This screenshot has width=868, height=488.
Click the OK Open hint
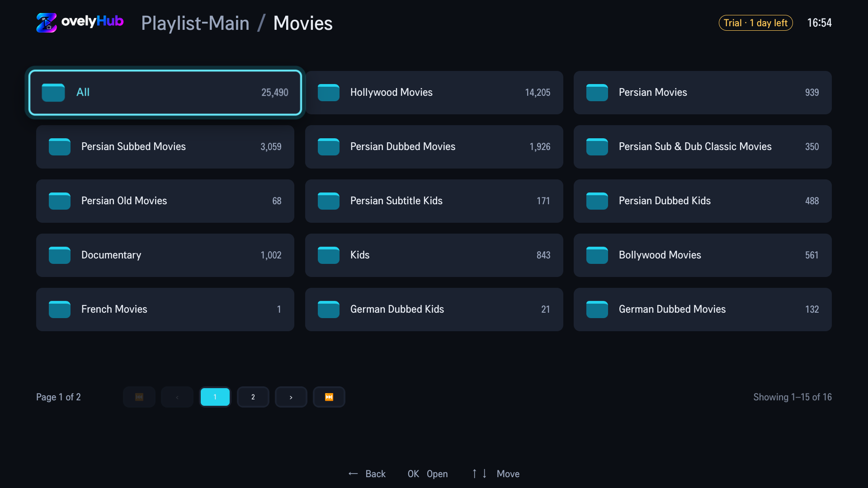(428, 474)
